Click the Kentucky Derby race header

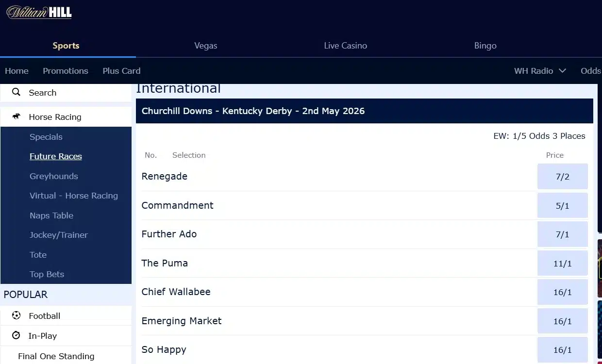365,111
